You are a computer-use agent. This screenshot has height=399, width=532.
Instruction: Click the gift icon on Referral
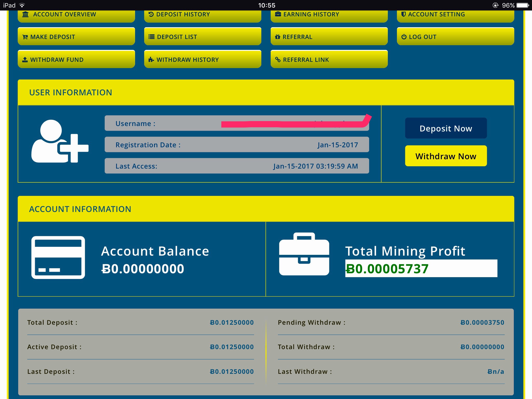coord(278,37)
